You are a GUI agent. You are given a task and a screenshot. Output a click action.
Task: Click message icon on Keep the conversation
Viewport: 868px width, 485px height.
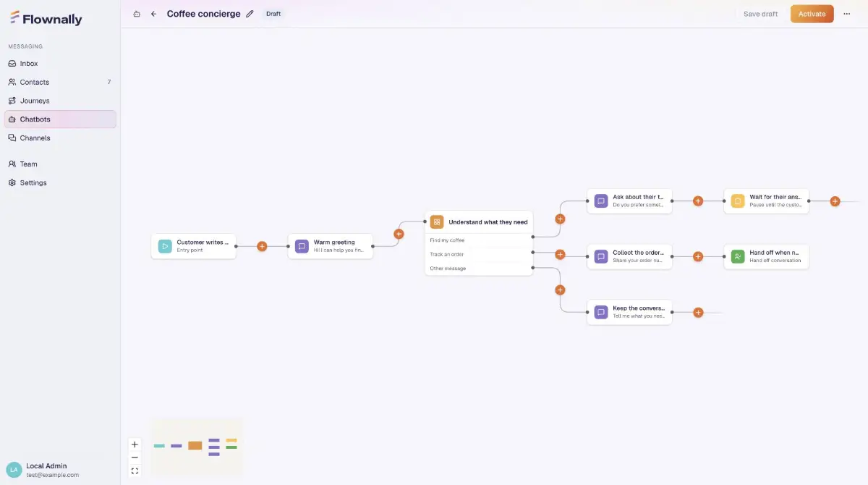pyautogui.click(x=600, y=312)
